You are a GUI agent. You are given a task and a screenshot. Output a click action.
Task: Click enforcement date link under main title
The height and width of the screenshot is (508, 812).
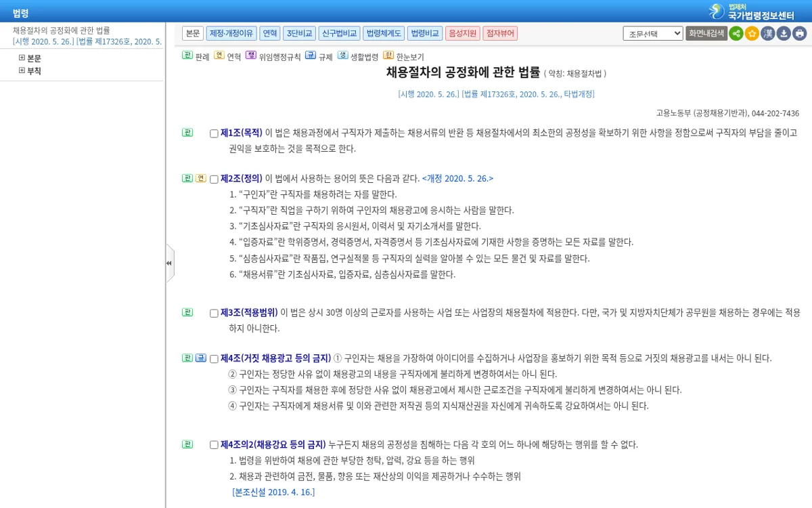point(496,94)
